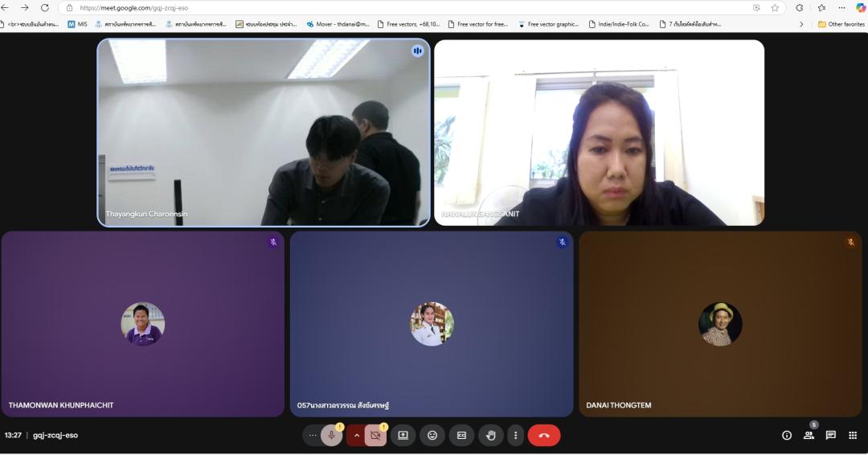Click the browser refresh icon

click(44, 8)
